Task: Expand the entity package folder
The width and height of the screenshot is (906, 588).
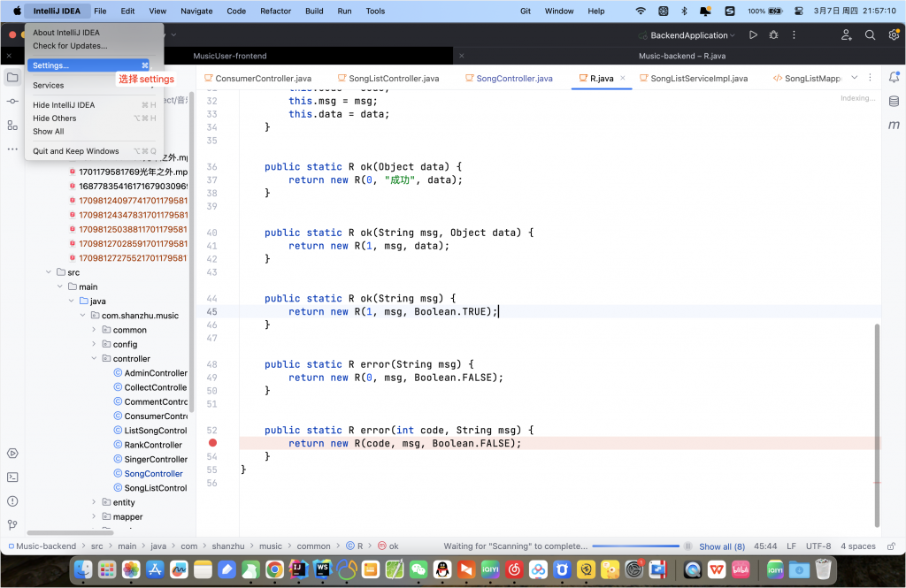Action: point(95,502)
